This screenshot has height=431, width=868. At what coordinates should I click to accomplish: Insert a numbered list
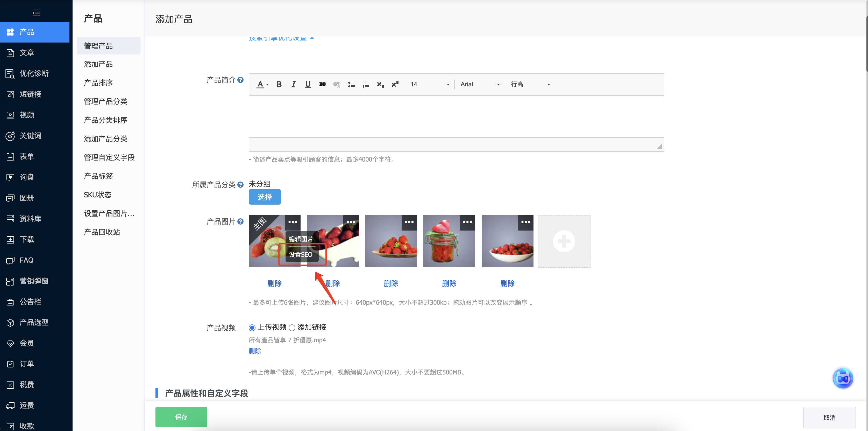click(366, 84)
